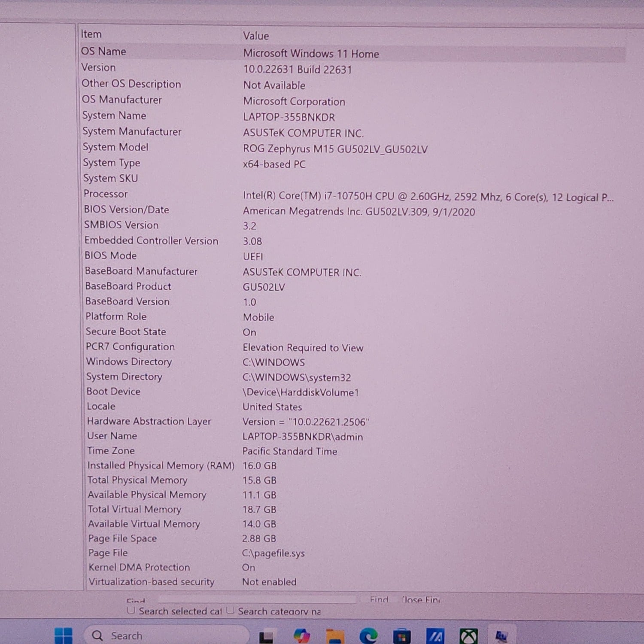Launch Microsoft Copilot from the taskbar

[x=301, y=636]
